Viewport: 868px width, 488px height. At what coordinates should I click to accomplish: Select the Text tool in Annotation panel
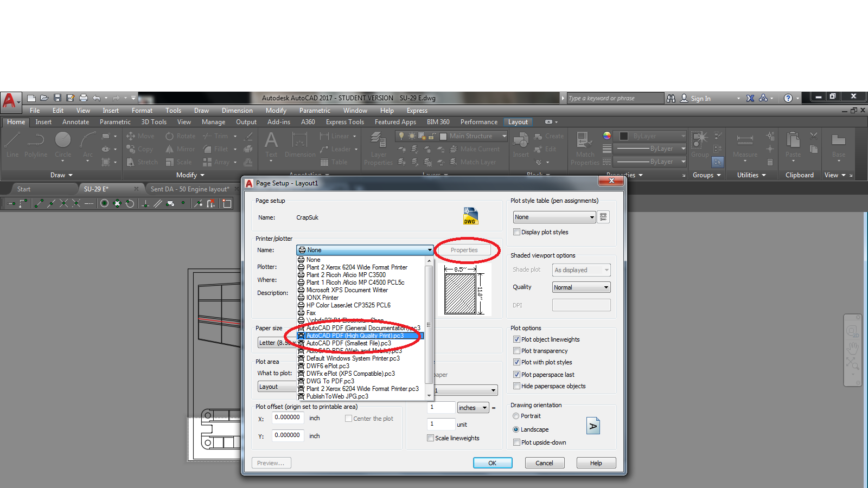271,145
